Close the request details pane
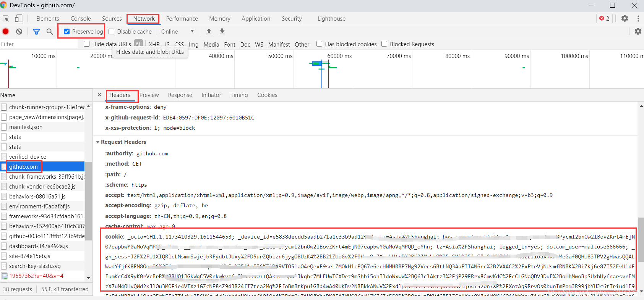644x300 pixels. 99,95
